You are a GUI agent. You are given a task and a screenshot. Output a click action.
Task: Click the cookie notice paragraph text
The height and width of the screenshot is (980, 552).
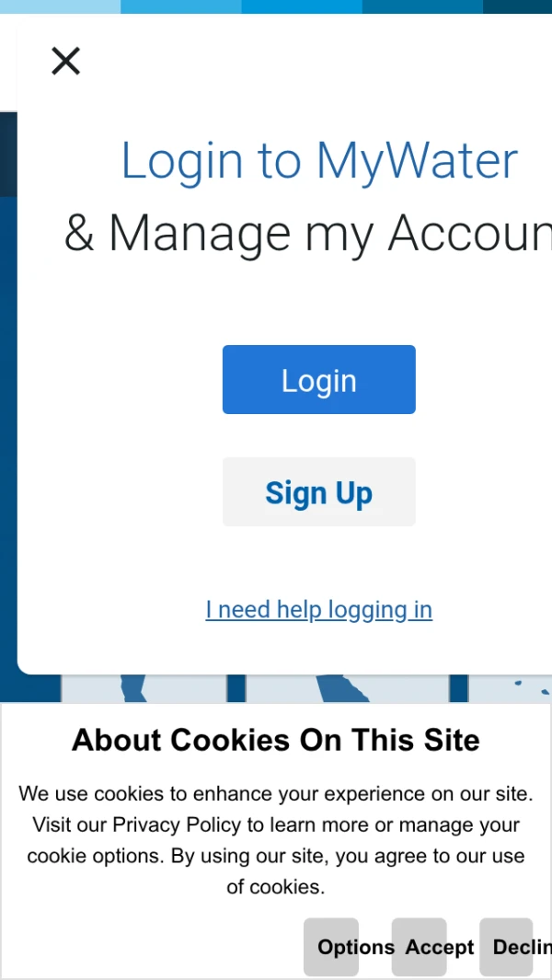276,840
